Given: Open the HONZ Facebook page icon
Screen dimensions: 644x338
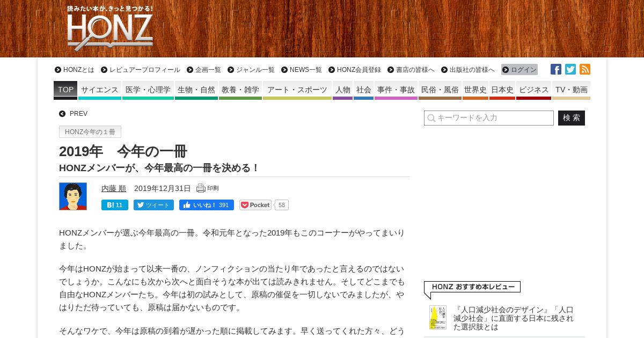Looking at the screenshot, I should click(556, 69).
